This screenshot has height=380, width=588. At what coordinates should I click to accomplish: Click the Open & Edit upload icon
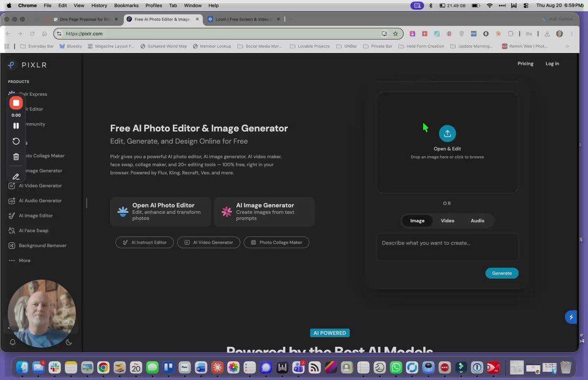[447, 134]
